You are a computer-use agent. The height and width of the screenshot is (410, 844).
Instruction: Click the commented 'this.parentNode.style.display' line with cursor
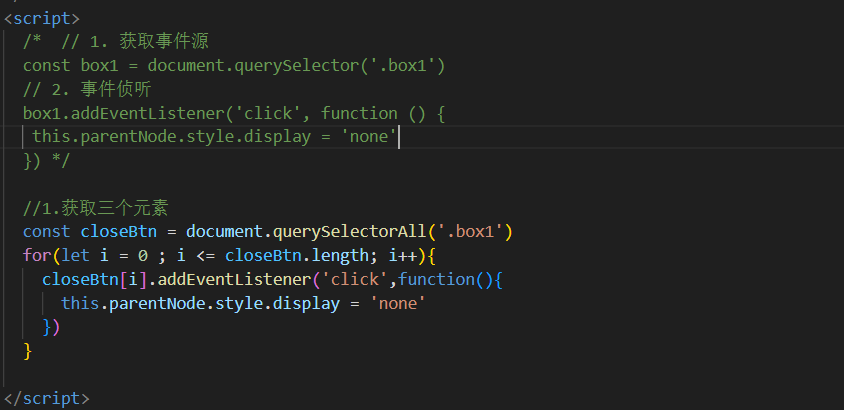[x=215, y=137]
